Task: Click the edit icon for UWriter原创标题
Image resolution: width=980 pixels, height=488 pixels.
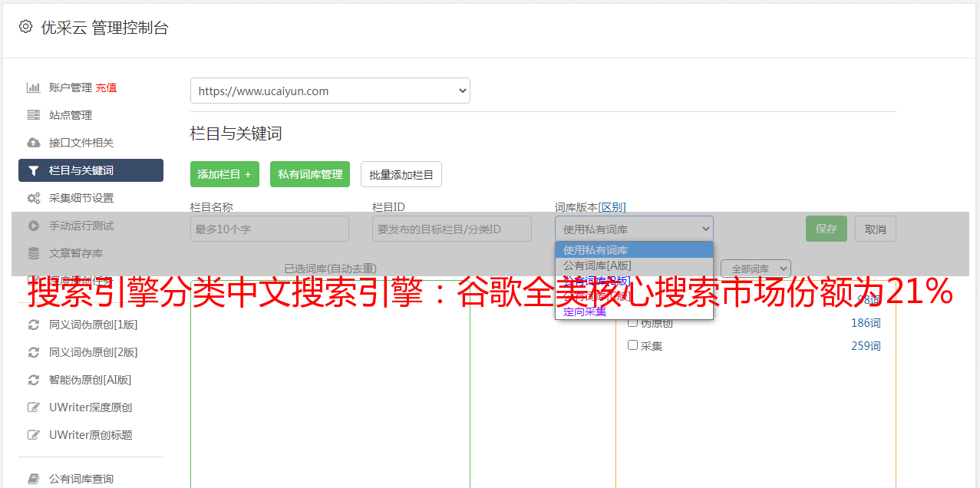Action: (x=33, y=435)
